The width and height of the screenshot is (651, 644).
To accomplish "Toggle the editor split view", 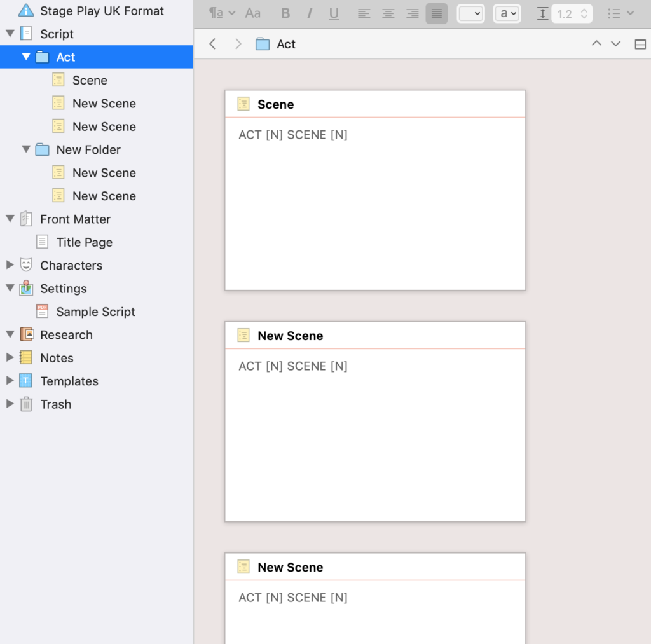I will coord(640,44).
